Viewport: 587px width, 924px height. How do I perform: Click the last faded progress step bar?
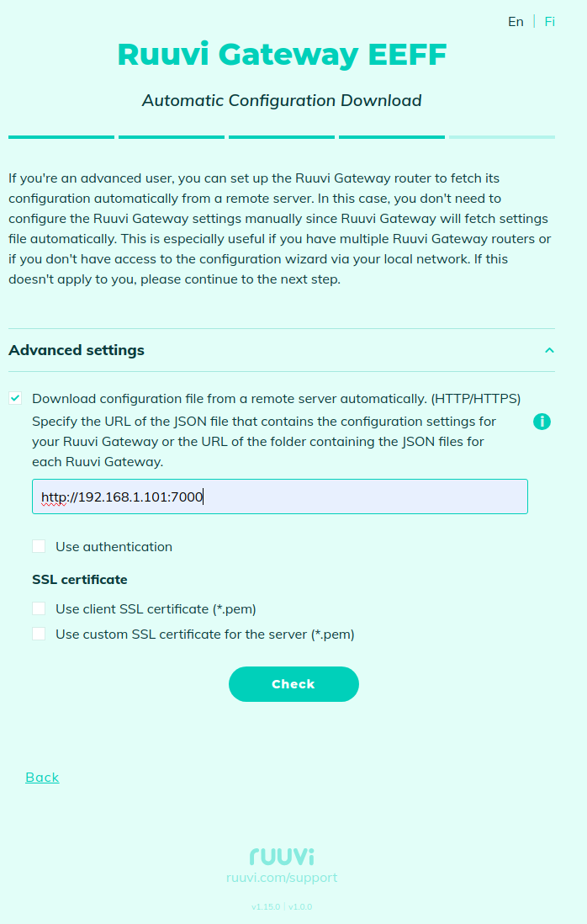click(x=502, y=136)
